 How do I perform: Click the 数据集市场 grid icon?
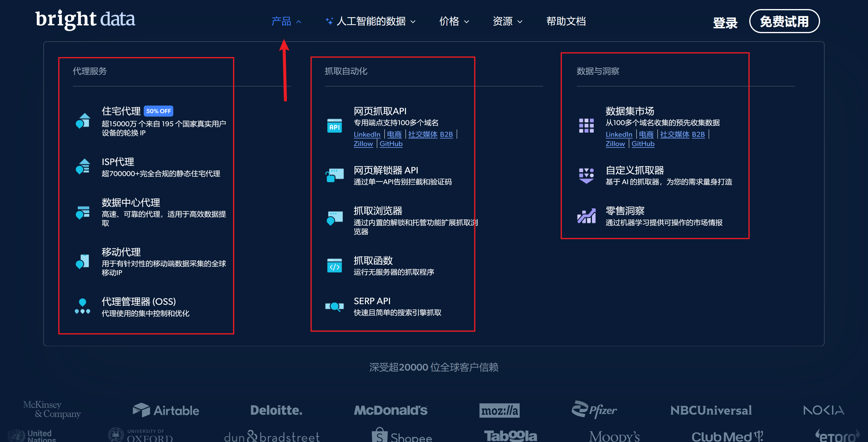[x=586, y=126]
